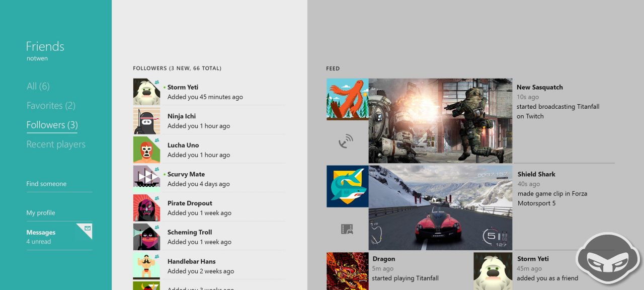Click the Feed section header

click(333, 68)
